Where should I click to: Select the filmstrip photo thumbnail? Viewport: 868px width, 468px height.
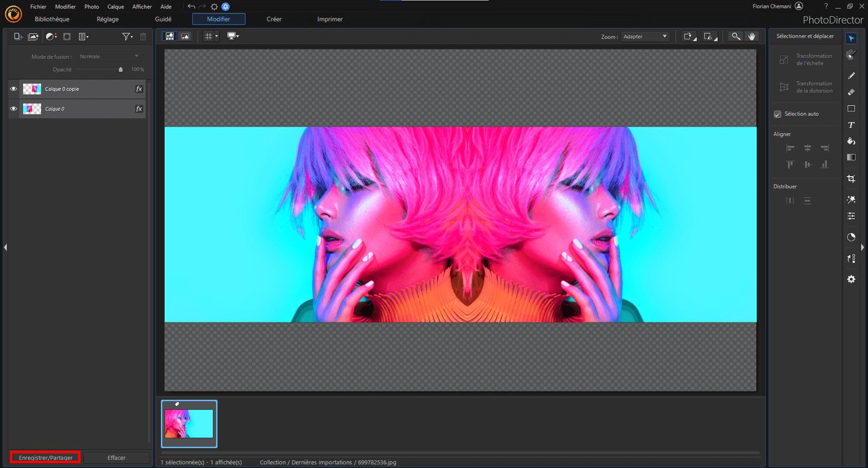[189, 424]
